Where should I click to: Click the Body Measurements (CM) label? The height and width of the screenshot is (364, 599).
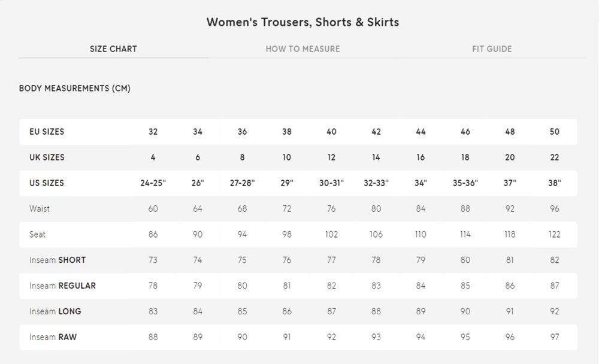(x=75, y=89)
